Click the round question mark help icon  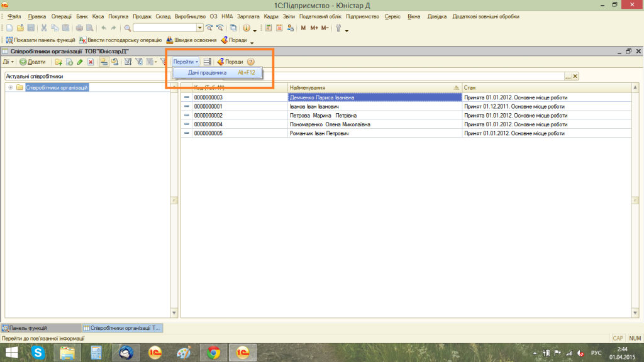coord(251,62)
